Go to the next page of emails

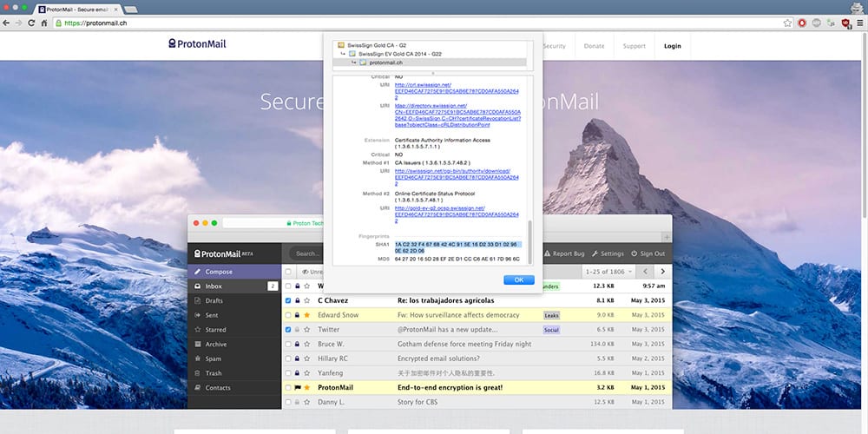[x=662, y=271]
